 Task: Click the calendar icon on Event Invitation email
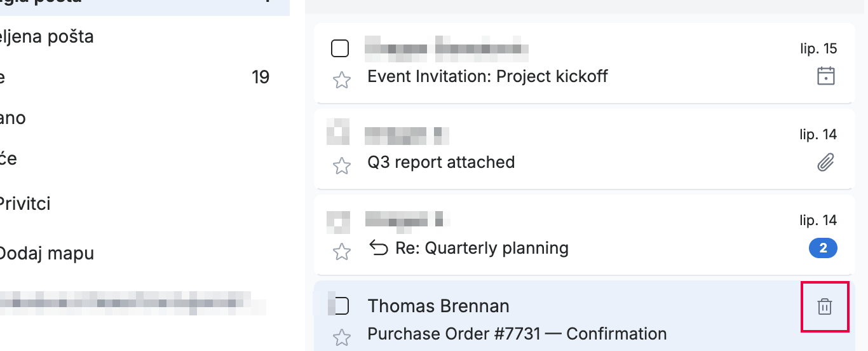click(x=825, y=76)
